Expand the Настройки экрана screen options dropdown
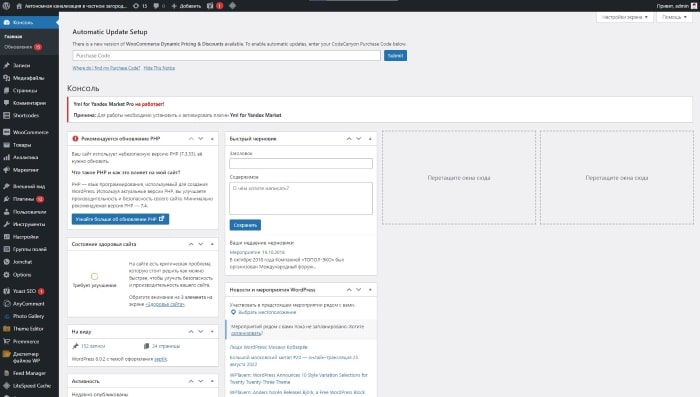This screenshot has width=700, height=397. click(x=625, y=17)
